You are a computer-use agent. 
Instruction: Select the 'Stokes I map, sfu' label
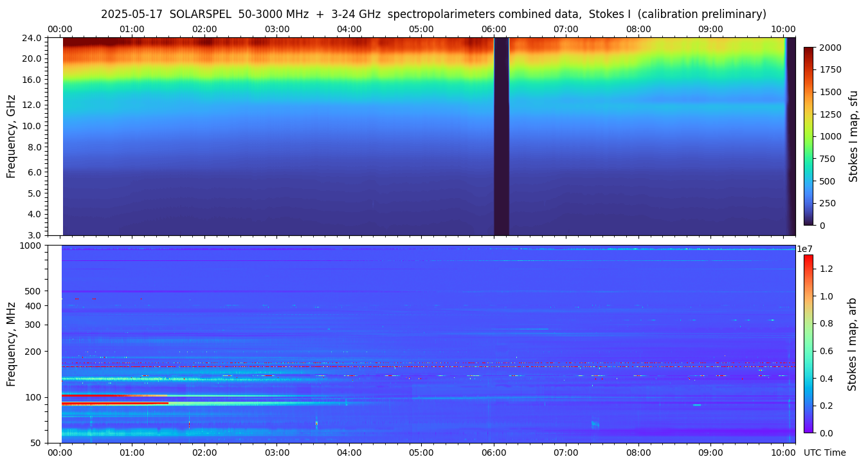[853, 136]
